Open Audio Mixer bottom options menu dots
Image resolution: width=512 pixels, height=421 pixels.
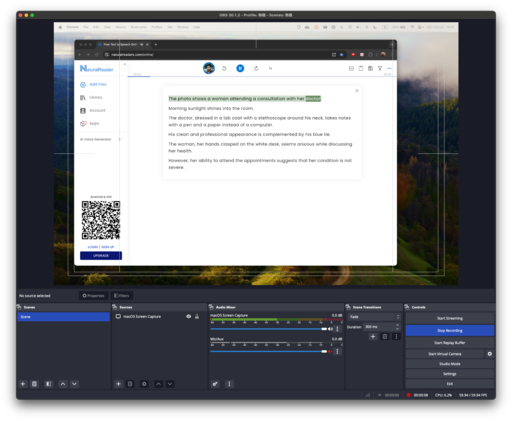tap(229, 384)
